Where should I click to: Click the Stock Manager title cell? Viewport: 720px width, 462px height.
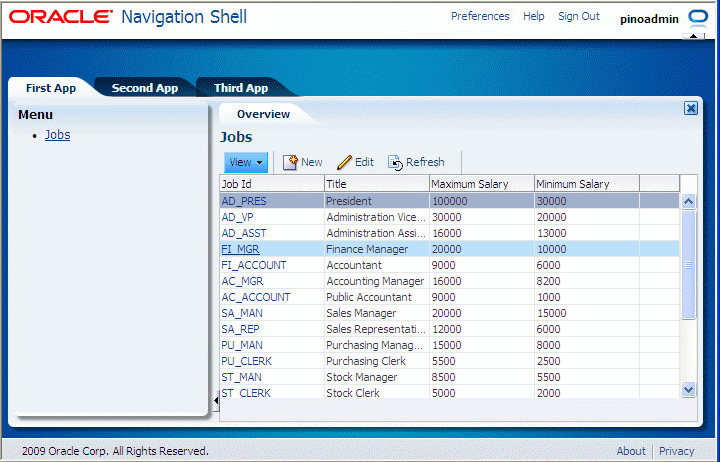[x=377, y=377]
